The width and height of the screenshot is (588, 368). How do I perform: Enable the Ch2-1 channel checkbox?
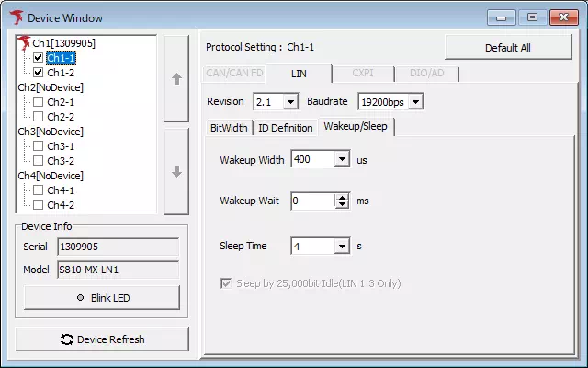coord(38,102)
